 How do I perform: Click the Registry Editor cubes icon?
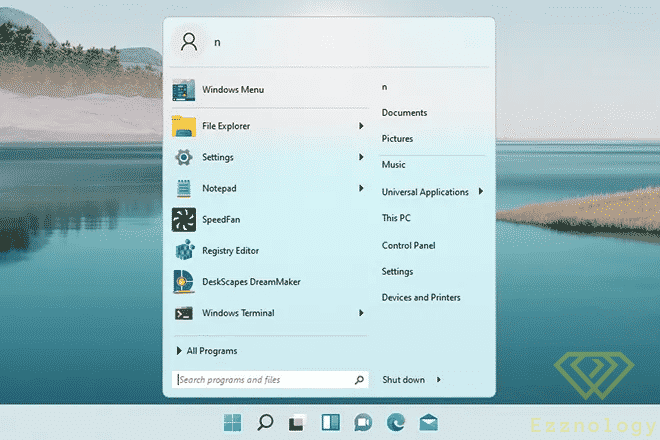pos(184,250)
